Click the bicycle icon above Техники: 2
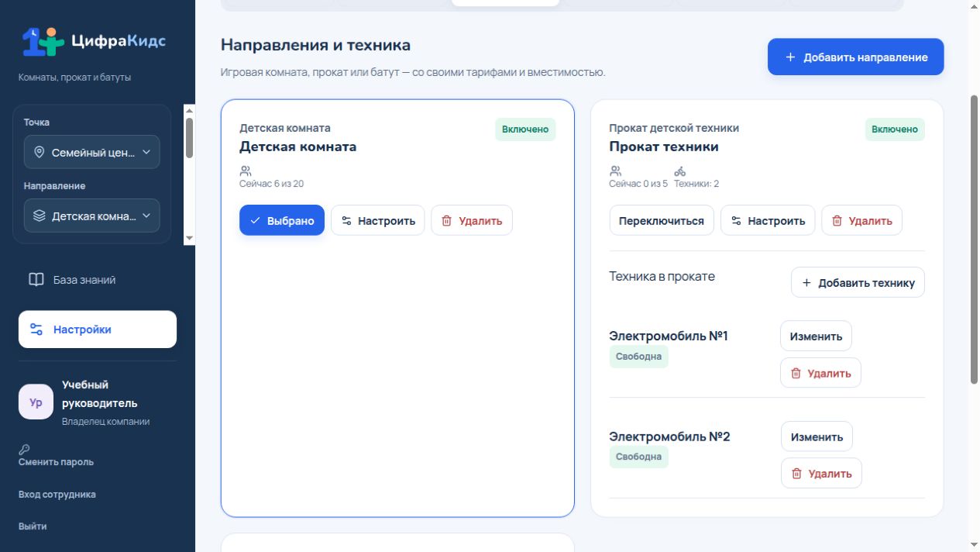 pyautogui.click(x=679, y=171)
